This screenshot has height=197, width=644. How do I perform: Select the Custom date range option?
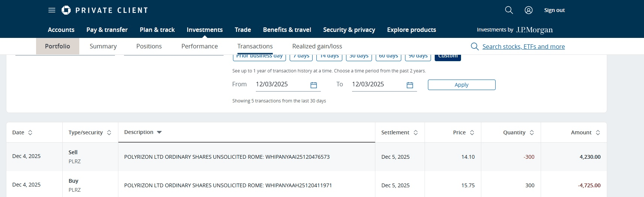[447, 57]
